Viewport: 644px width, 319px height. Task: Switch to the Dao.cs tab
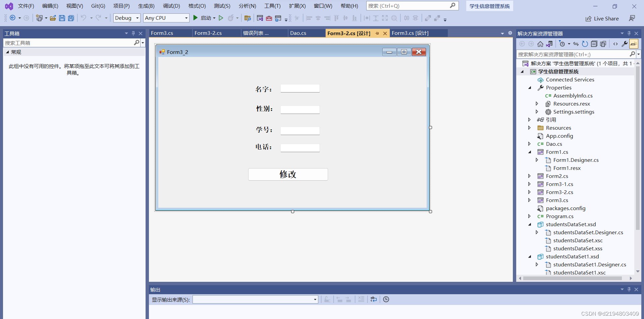tap(298, 33)
